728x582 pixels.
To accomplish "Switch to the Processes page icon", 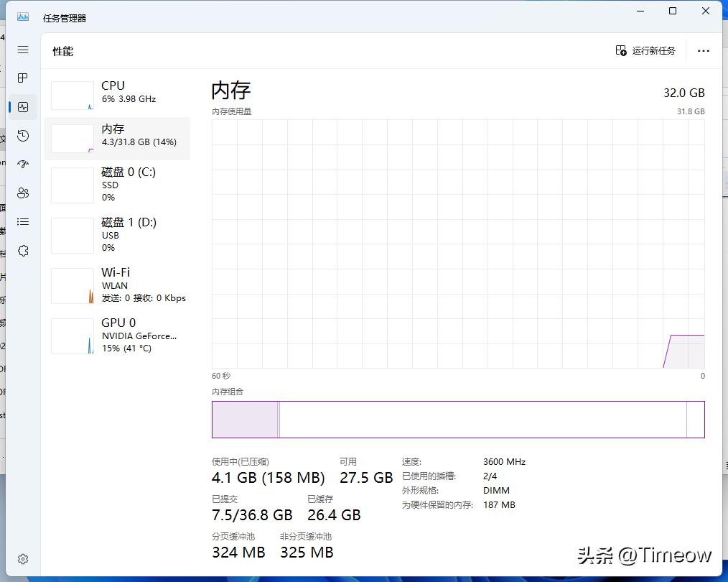I will pyautogui.click(x=22, y=78).
